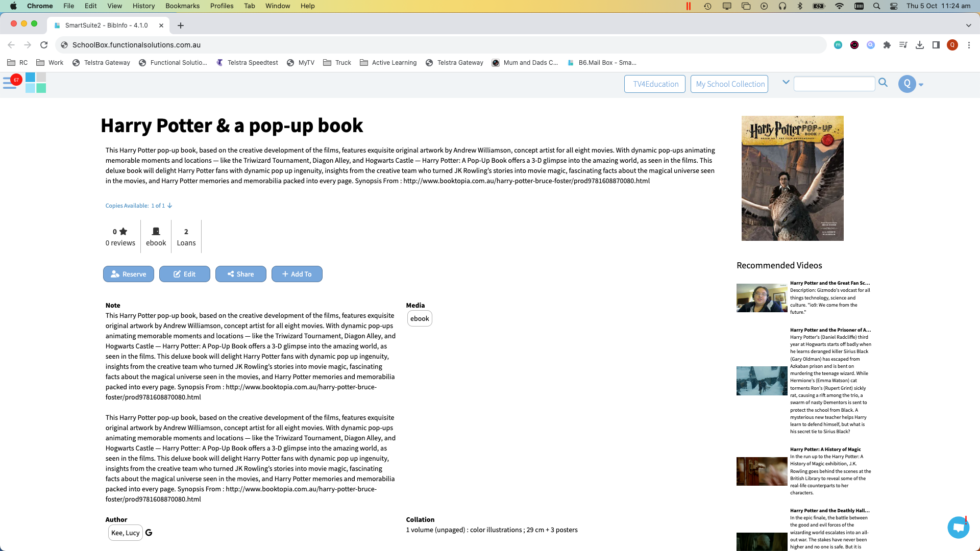
Task: Click the 0 reviews star rating
Action: [120, 237]
